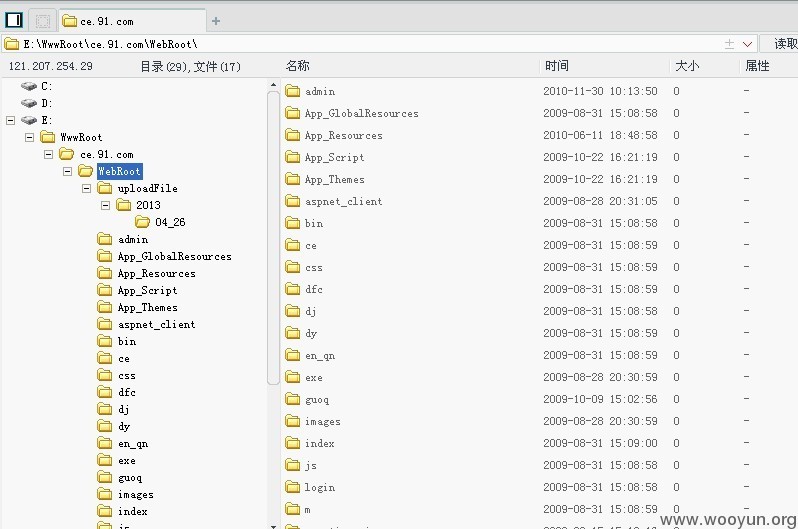This screenshot has height=529, width=798.
Task: Click the dfc folder icon in file list
Action: (293, 289)
